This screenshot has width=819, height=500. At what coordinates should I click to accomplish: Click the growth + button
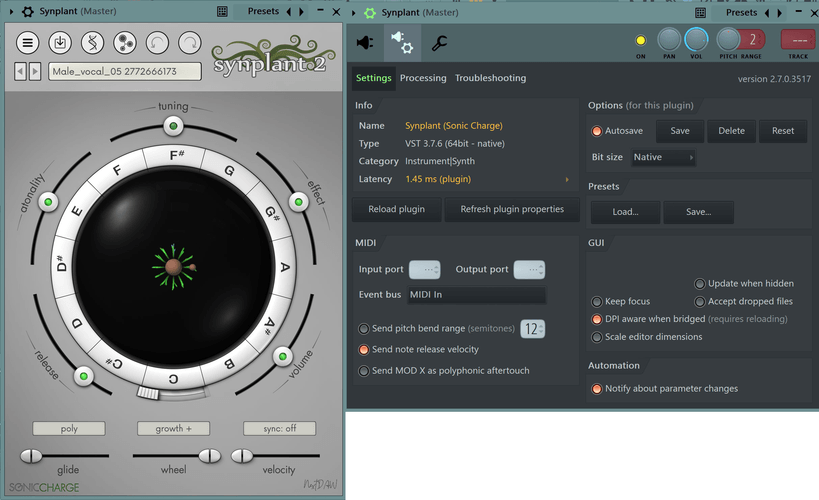click(x=173, y=428)
